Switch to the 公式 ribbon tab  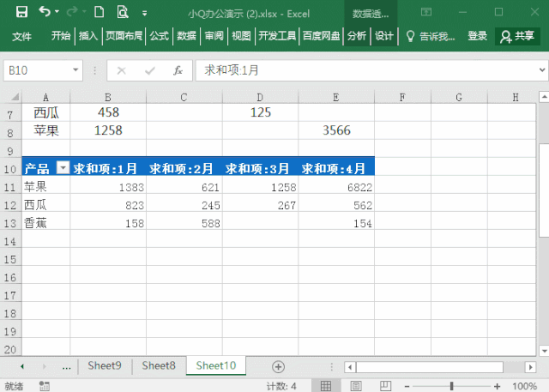pyautogui.click(x=160, y=36)
